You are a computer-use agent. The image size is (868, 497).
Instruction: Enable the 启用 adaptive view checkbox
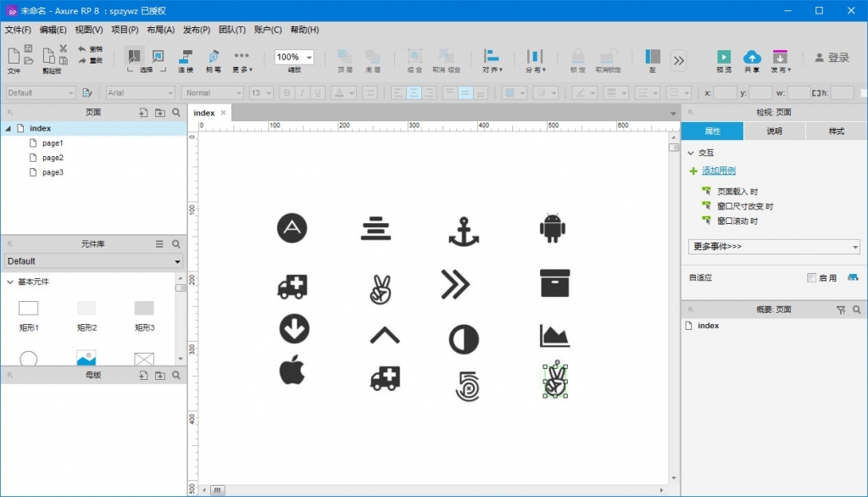click(811, 278)
